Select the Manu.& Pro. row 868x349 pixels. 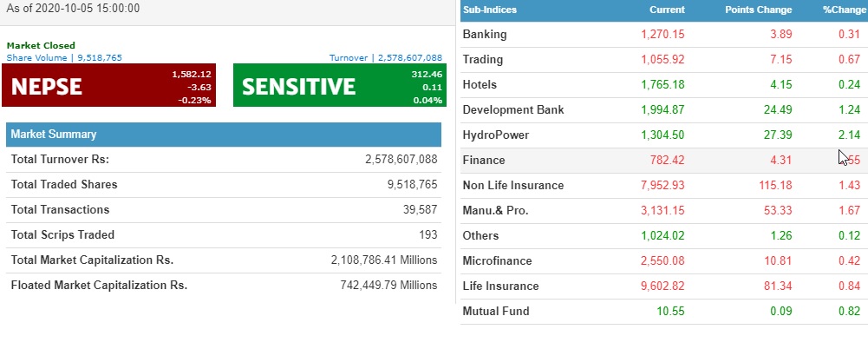663,210
